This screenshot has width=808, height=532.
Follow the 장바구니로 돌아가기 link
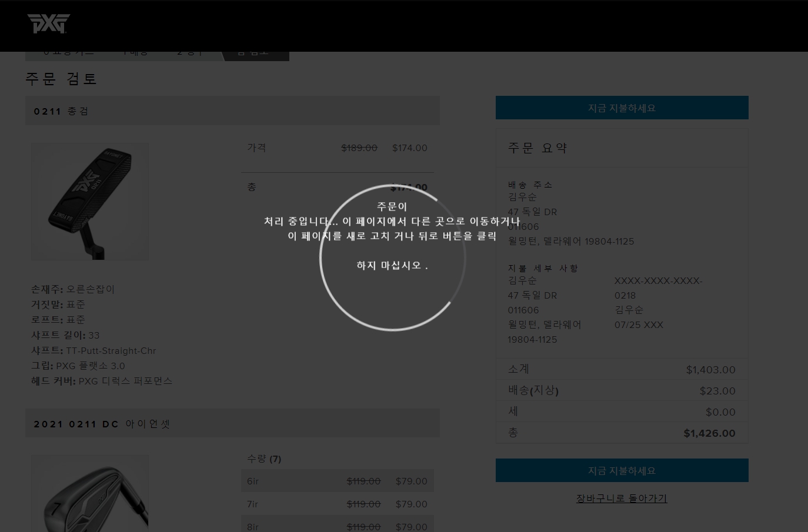click(622, 498)
